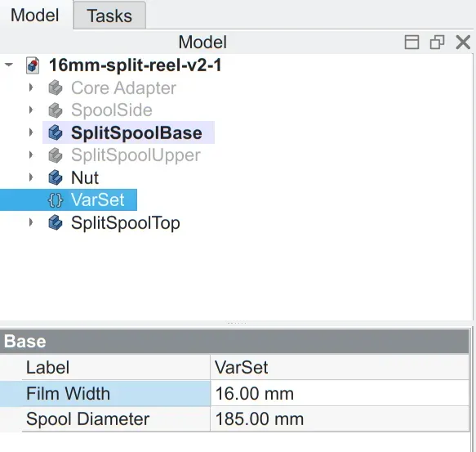Select the Spool Diameter property name
Viewport: 476px width, 452px height.
tap(87, 418)
